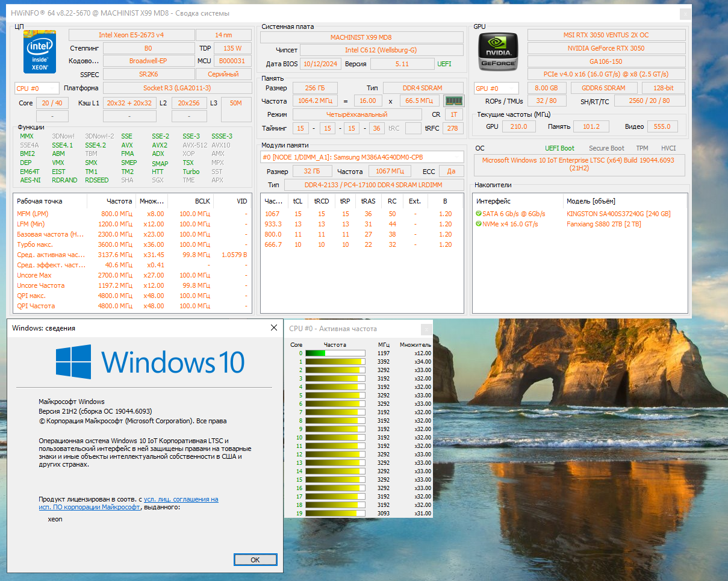Click the Windows 10 IoT Enterprise LTSC field

[x=580, y=164]
